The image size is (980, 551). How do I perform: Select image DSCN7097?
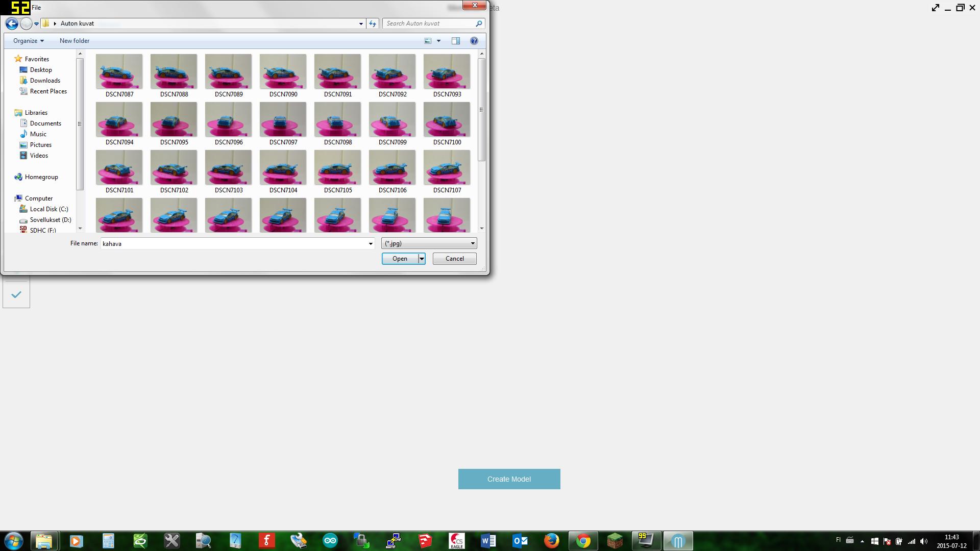(x=283, y=123)
